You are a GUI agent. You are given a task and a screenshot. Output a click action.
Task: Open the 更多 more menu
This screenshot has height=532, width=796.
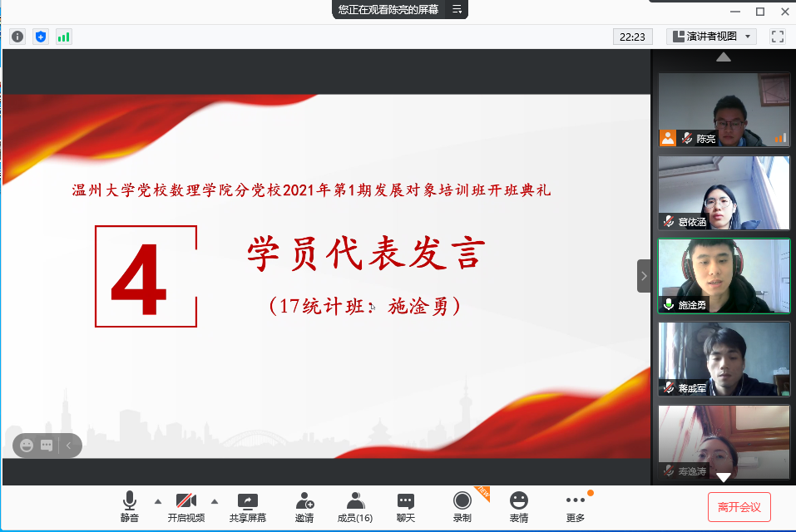(x=575, y=506)
